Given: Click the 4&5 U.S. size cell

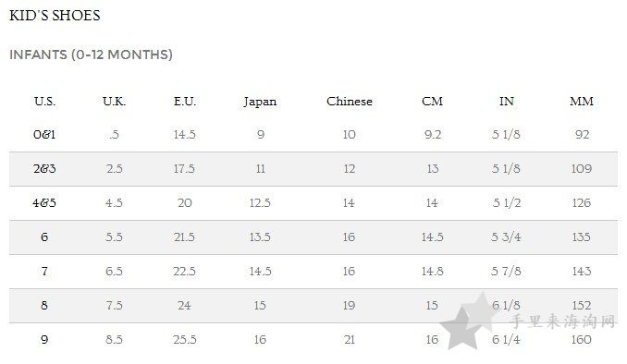Looking at the screenshot, I should (x=44, y=202).
